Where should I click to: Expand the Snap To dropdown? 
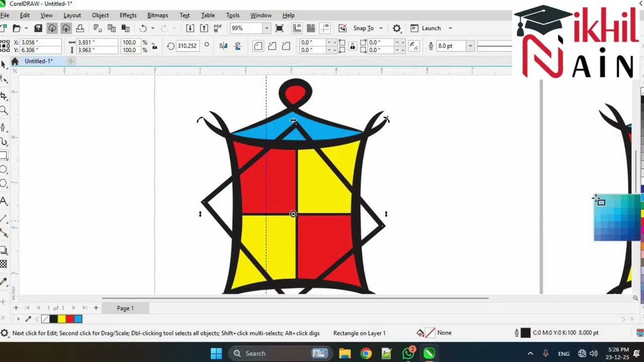(381, 29)
